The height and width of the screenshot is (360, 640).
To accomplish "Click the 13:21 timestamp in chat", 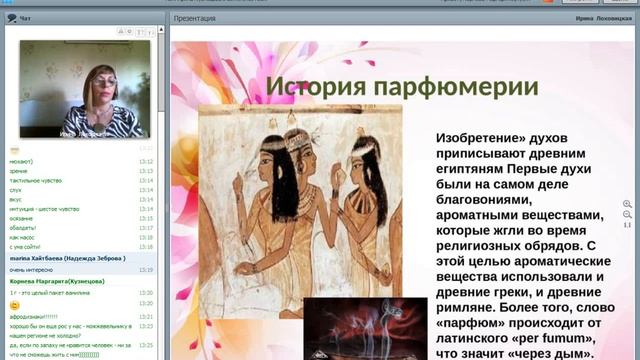I will (146, 316).
